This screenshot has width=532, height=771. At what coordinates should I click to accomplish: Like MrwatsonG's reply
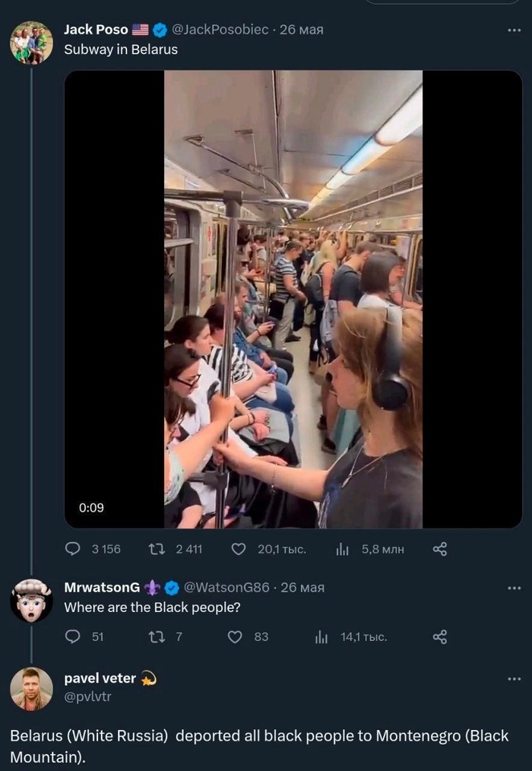pyautogui.click(x=235, y=636)
